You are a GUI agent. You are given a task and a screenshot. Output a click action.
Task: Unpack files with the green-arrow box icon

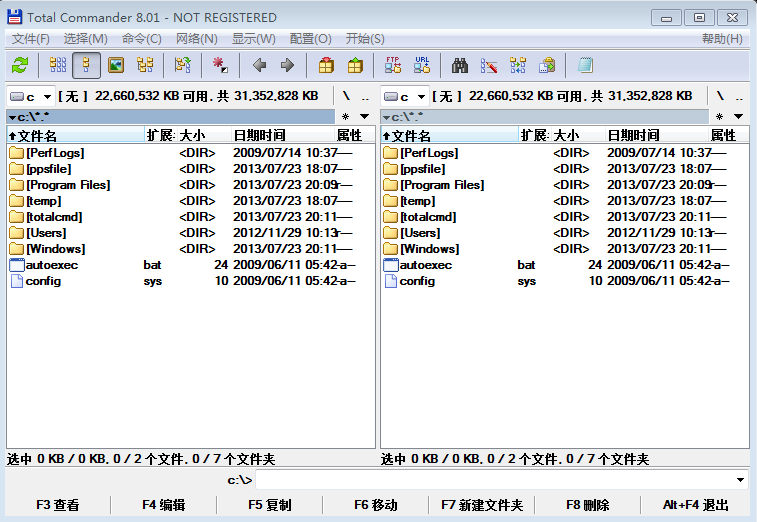(355, 65)
